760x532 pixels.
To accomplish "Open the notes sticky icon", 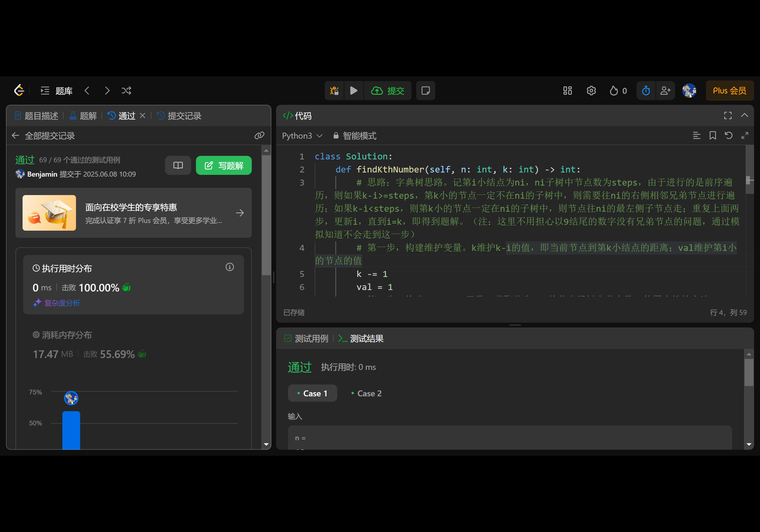I will (x=425, y=90).
